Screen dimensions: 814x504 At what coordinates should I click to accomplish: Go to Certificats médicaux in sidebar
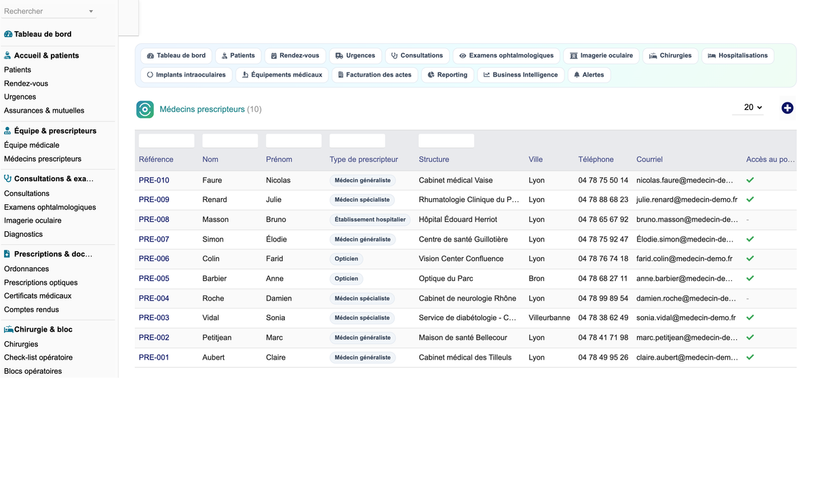coord(38,296)
